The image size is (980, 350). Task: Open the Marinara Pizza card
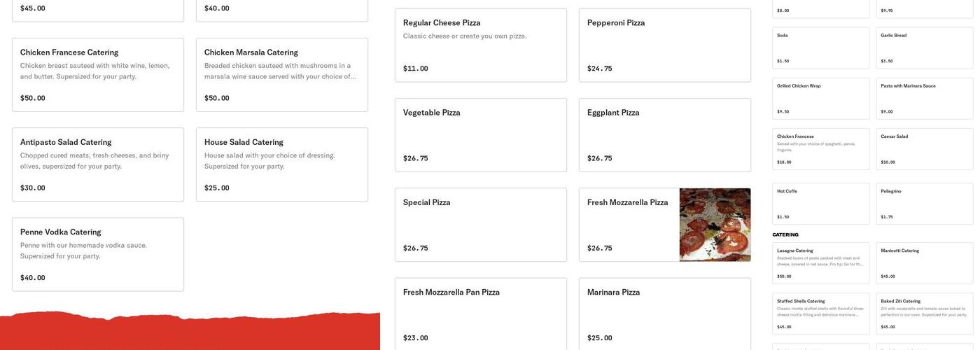664,314
